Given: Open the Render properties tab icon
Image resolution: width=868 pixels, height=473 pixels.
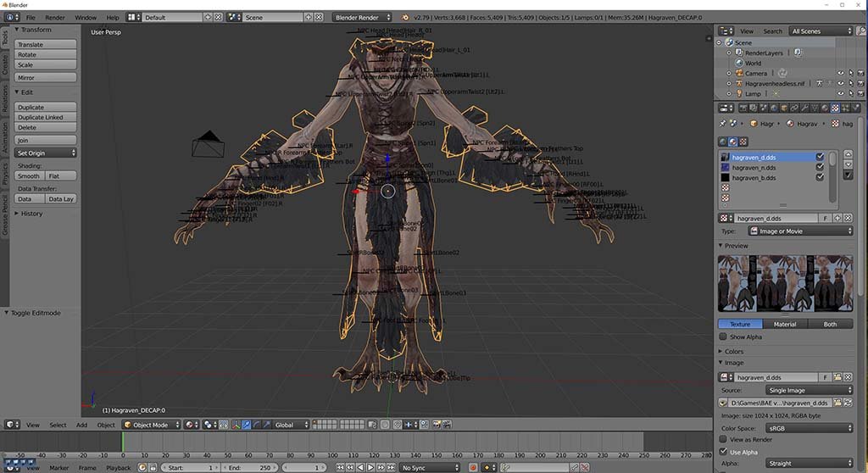Looking at the screenshot, I should (x=743, y=108).
